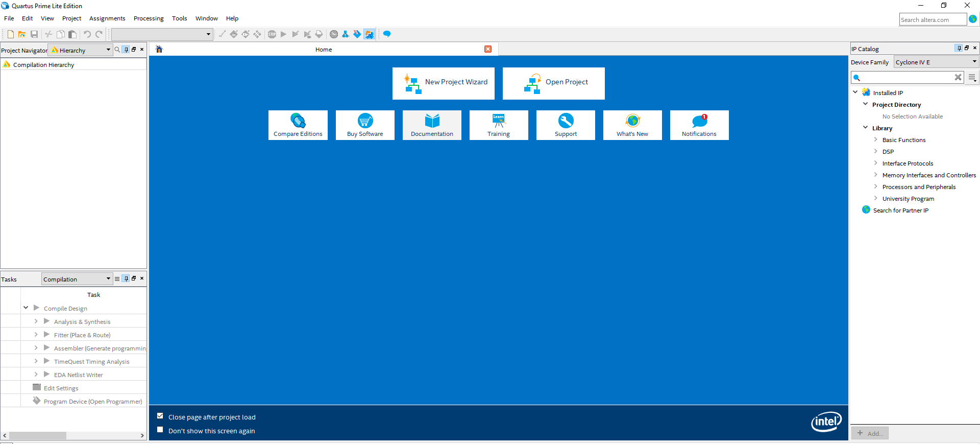The width and height of the screenshot is (980, 444).
Task: Enable Don't show this screen again
Action: (160, 430)
